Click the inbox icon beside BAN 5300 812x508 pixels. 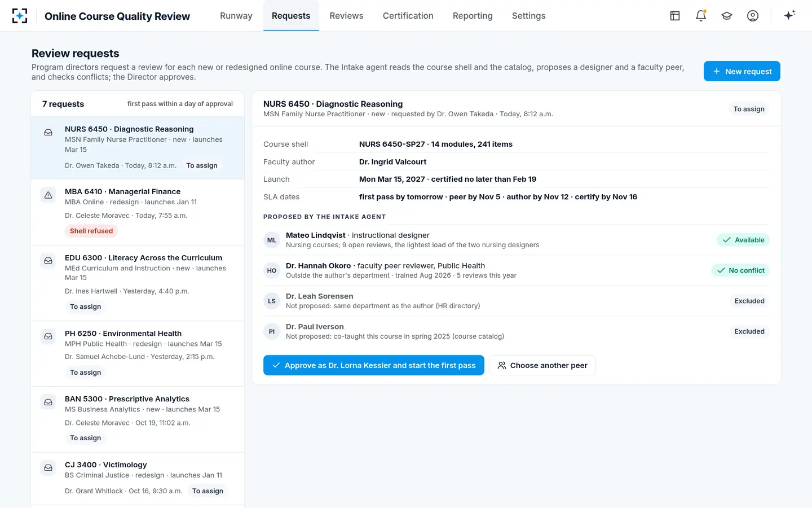coord(48,402)
